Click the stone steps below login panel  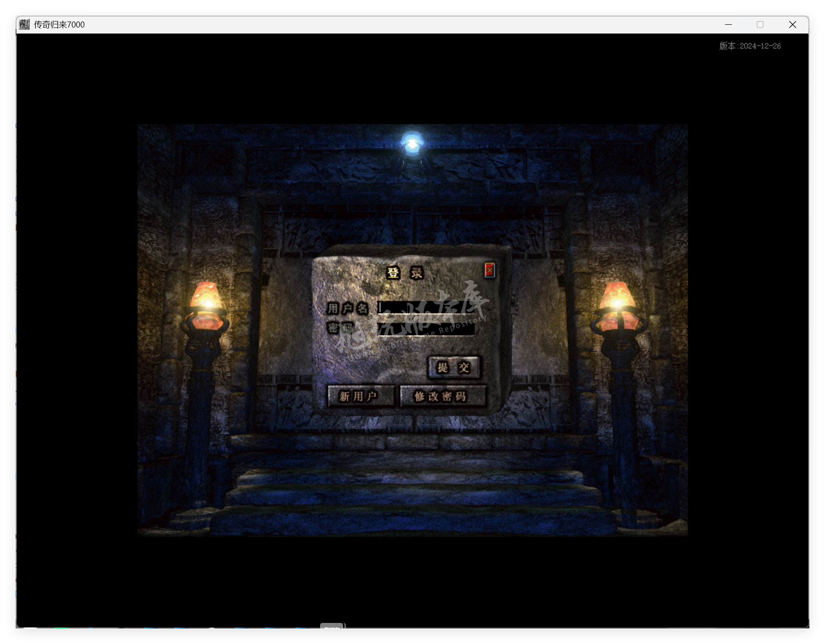[413, 495]
